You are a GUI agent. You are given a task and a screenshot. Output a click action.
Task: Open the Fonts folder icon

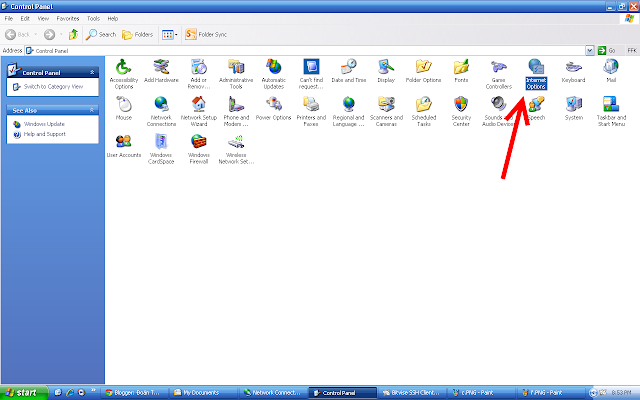pos(461,71)
